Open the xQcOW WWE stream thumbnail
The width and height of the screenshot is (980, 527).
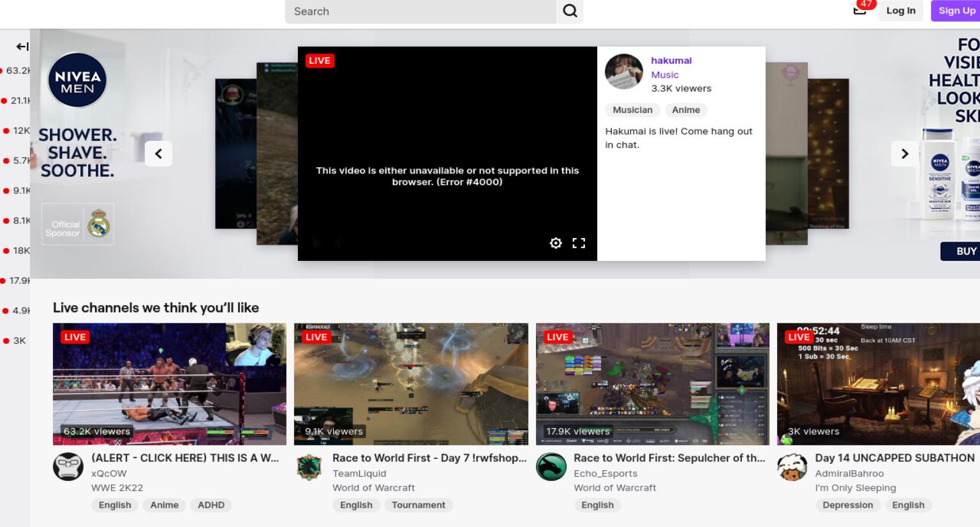click(x=170, y=383)
